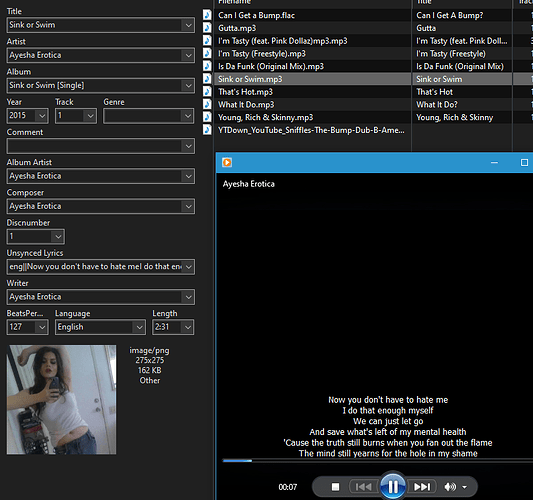Open the Composer dropdown
The height and width of the screenshot is (500, 533).
click(x=188, y=206)
